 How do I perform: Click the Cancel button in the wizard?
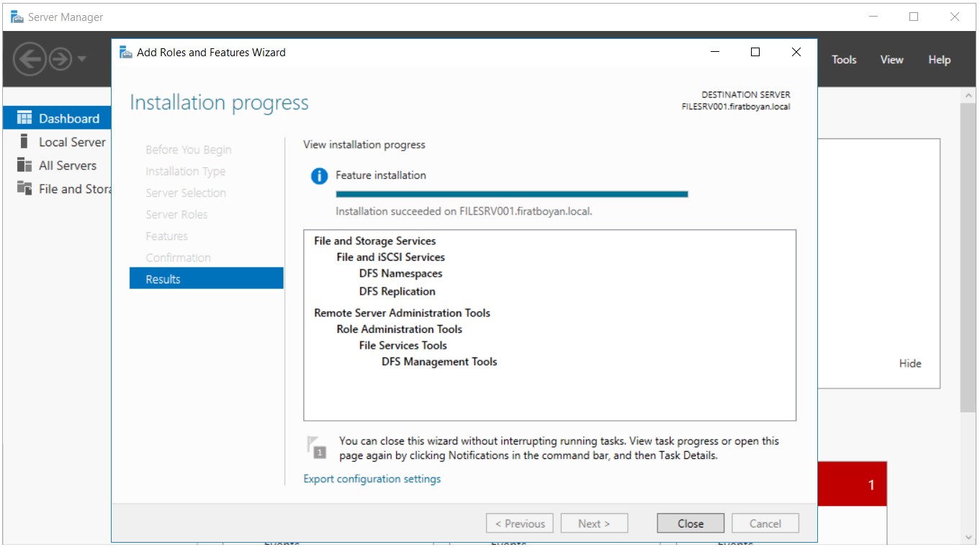(765, 524)
